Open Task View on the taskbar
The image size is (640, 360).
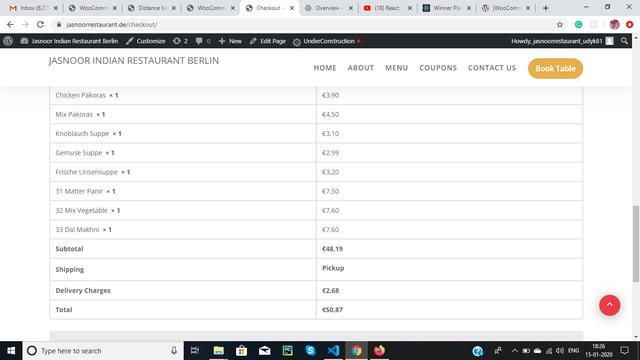pyautogui.click(x=195, y=351)
